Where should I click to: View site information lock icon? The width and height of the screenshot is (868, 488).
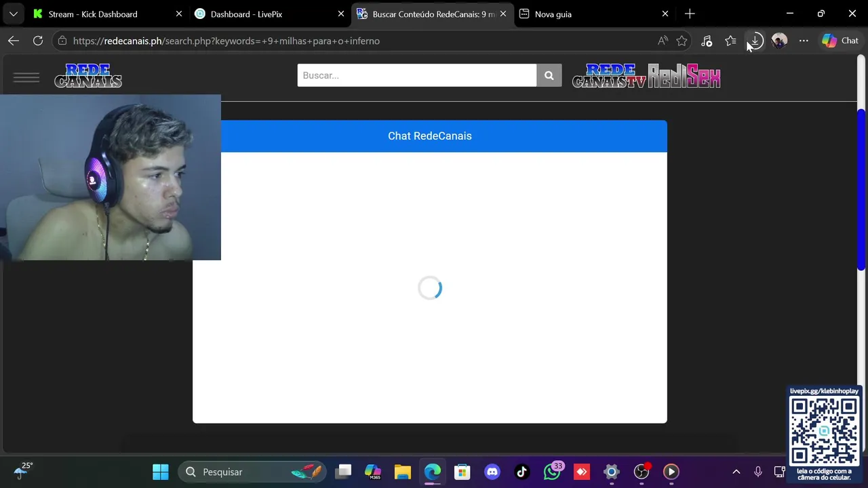62,41
